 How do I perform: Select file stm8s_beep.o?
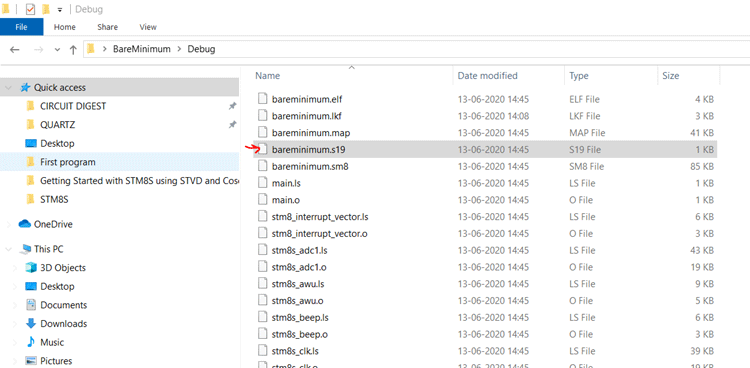pyautogui.click(x=299, y=335)
